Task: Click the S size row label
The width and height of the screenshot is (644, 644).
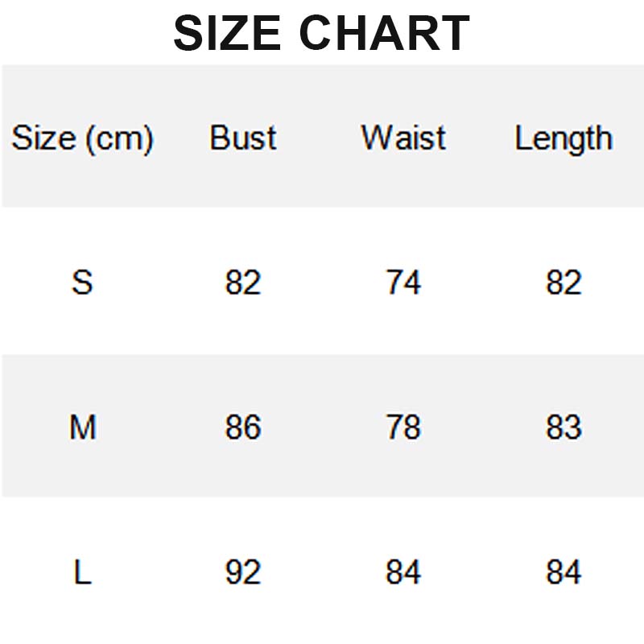Action: 82,283
